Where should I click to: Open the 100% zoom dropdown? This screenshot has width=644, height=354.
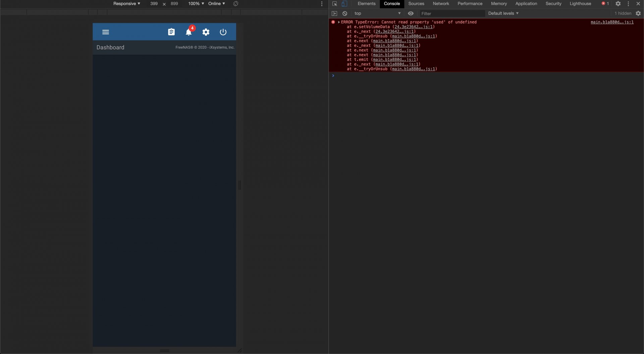point(196,4)
